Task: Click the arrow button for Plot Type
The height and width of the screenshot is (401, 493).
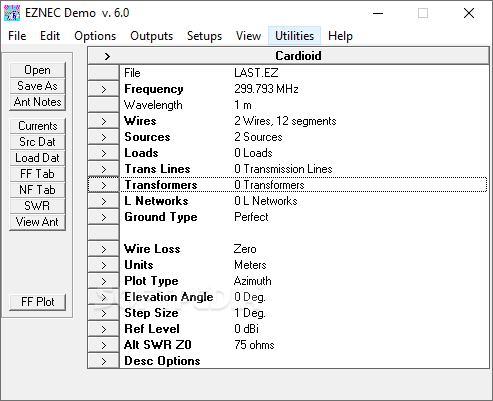Action: pos(104,281)
